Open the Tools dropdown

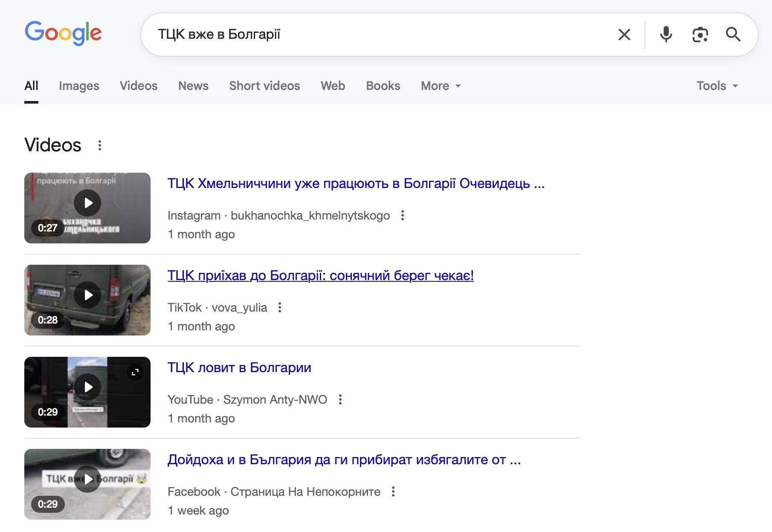pos(717,86)
